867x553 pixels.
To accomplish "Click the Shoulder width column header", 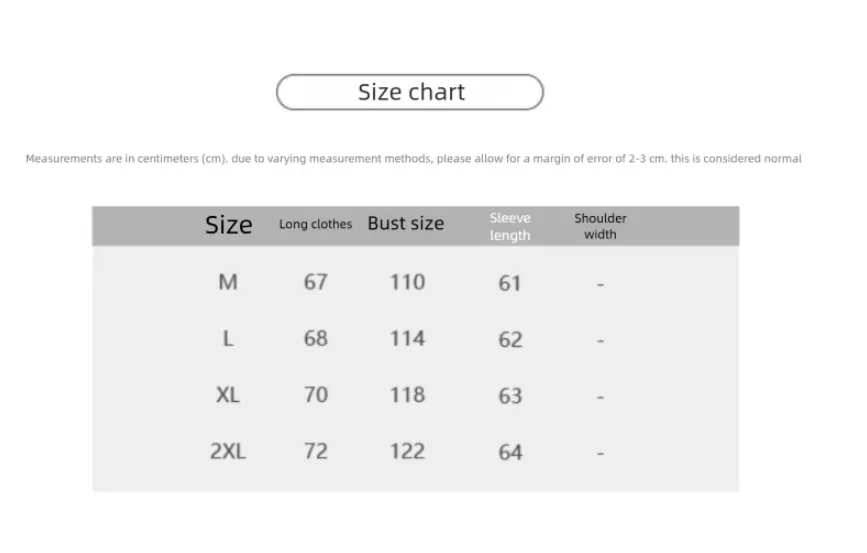I will 600,226.
